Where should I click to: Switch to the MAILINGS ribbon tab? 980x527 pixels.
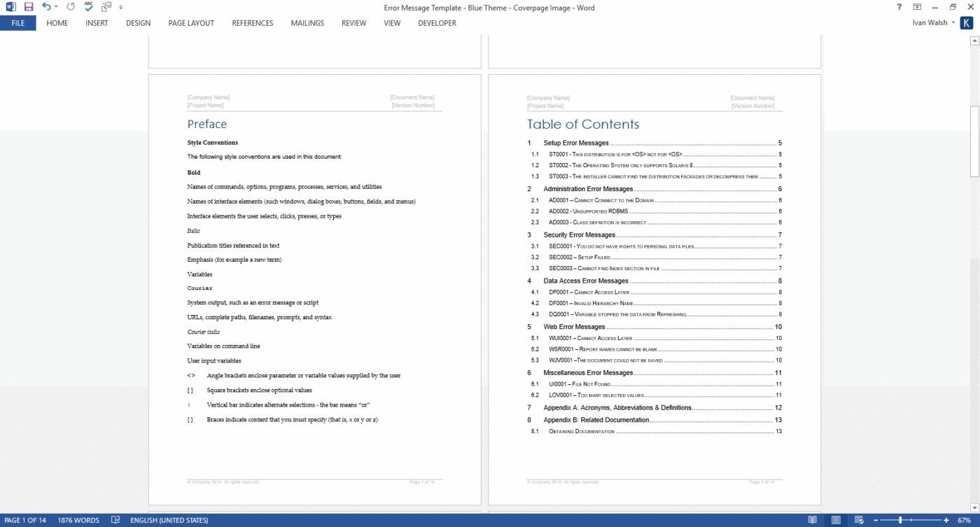[307, 22]
